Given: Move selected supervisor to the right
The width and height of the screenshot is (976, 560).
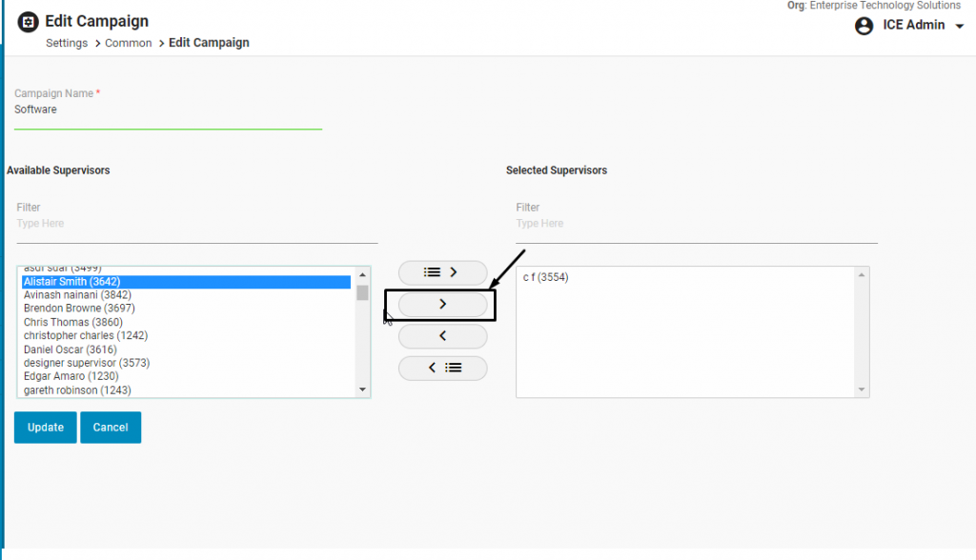Looking at the screenshot, I should point(442,305).
